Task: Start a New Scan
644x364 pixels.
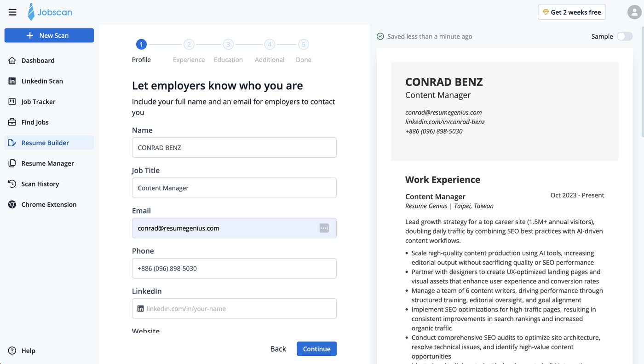Action: pos(49,35)
